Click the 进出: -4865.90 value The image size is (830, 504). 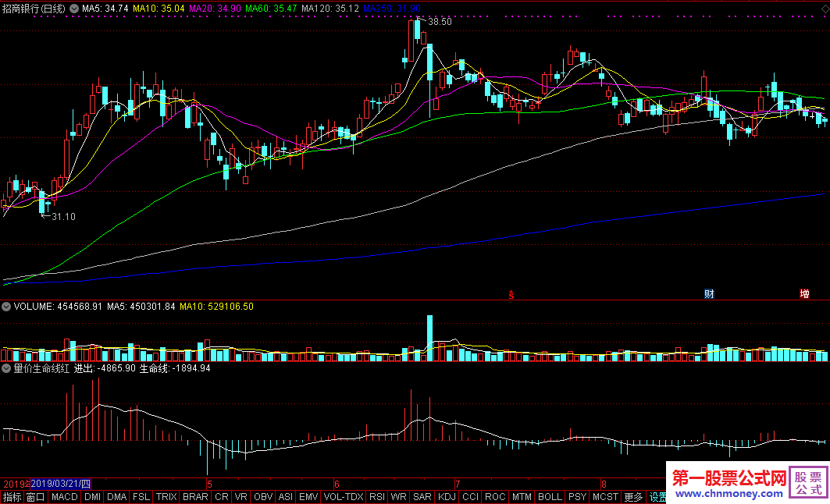105,368
